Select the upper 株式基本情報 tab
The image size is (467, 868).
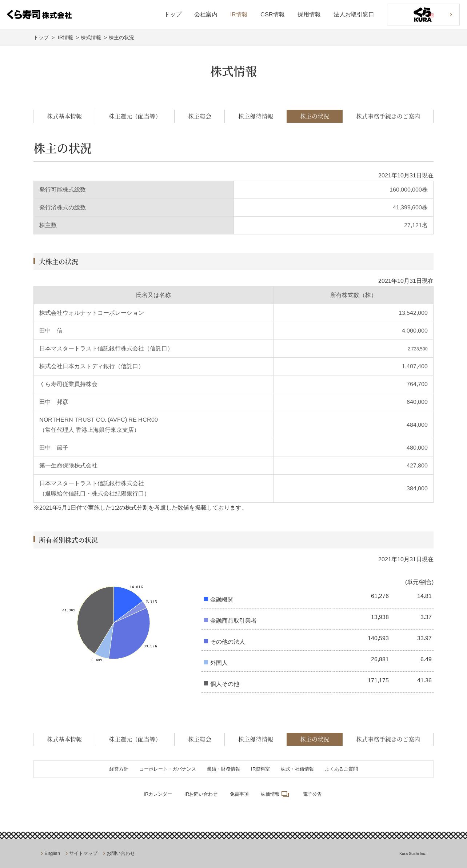(64, 116)
